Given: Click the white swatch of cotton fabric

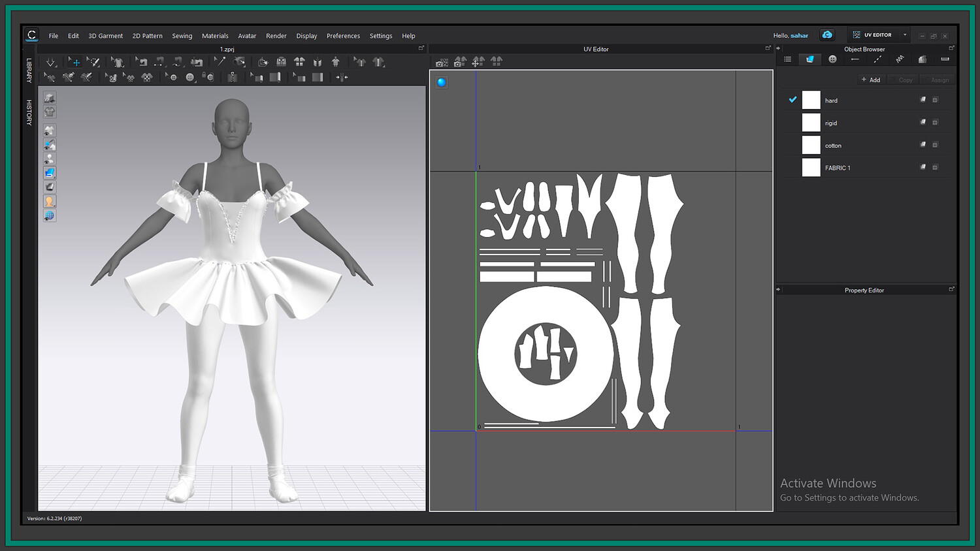Looking at the screenshot, I should point(811,145).
